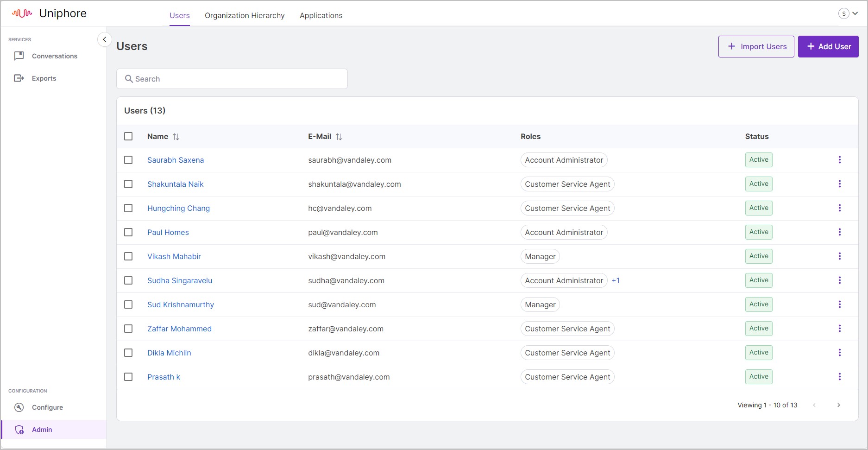Screen dimensions: 868x450
Task: Click the Status column header
Action: (x=757, y=136)
